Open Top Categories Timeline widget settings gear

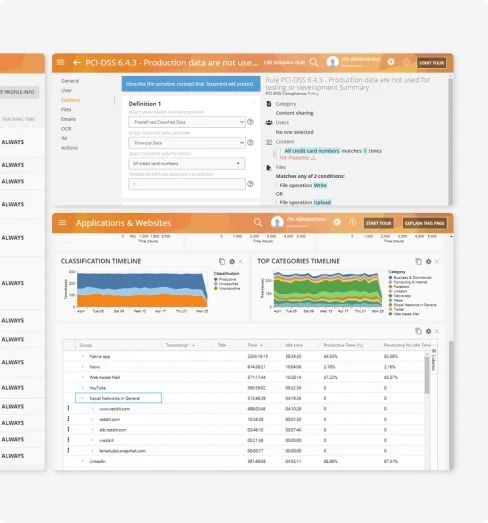pos(428,262)
